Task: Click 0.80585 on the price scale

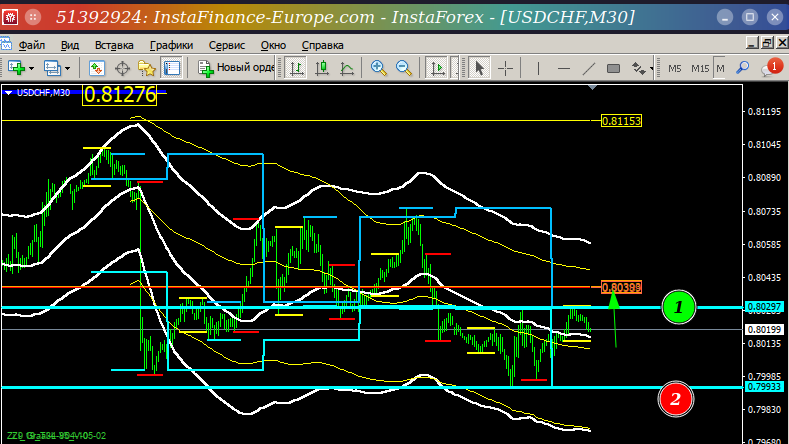Action: click(764, 245)
